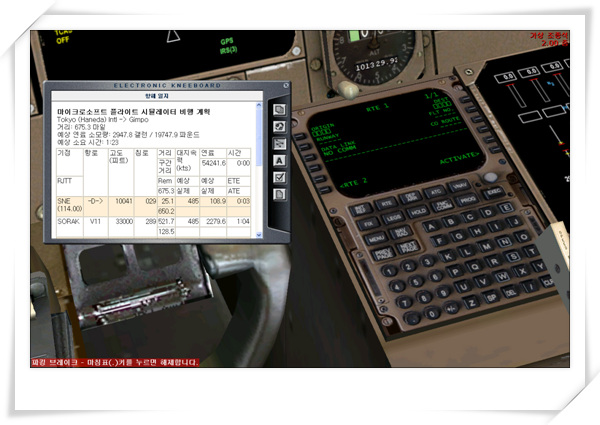Click the line select key beside DEST
This screenshot has width=600, height=425.
[466, 99]
